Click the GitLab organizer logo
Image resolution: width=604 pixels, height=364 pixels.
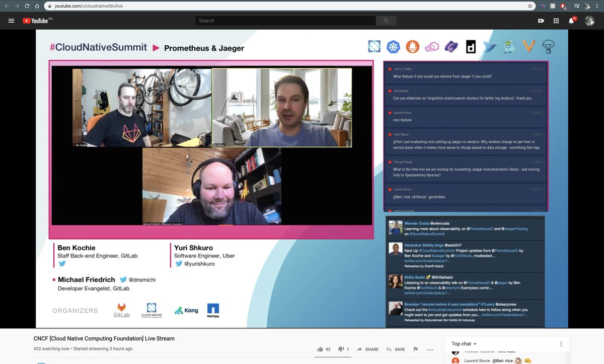click(x=121, y=310)
